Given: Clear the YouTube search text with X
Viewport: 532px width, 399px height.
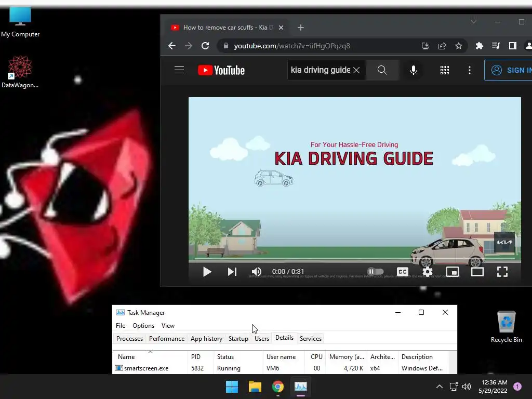Looking at the screenshot, I should coord(356,70).
